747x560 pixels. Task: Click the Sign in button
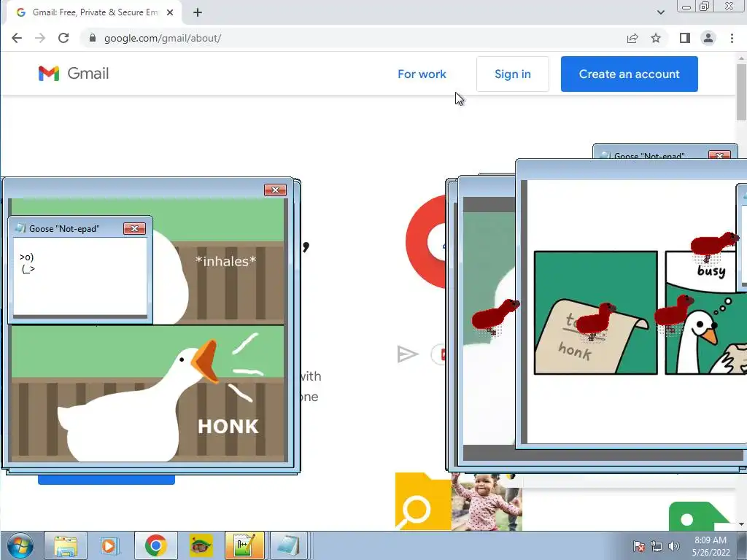click(x=513, y=74)
